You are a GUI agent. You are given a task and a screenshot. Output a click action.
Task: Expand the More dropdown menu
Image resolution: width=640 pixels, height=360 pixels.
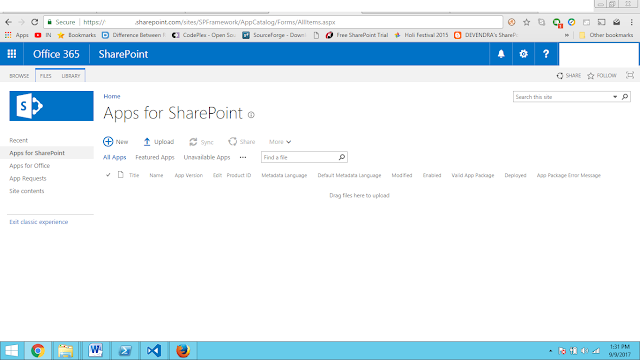(x=280, y=142)
